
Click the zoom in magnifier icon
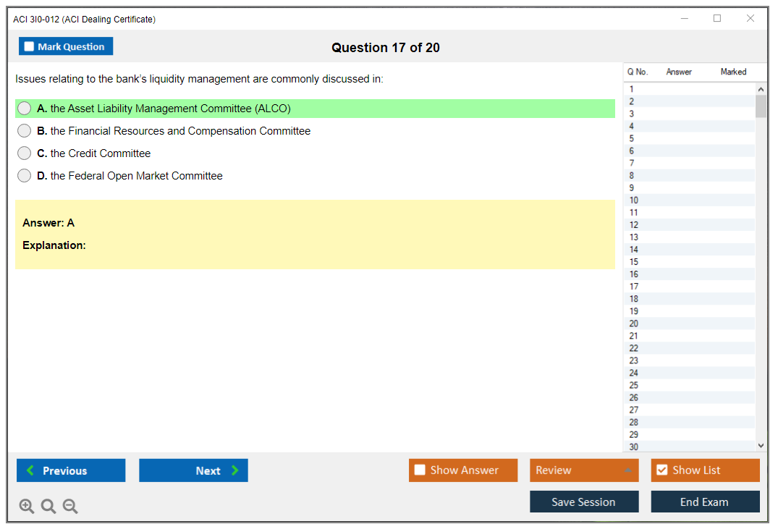click(x=27, y=507)
